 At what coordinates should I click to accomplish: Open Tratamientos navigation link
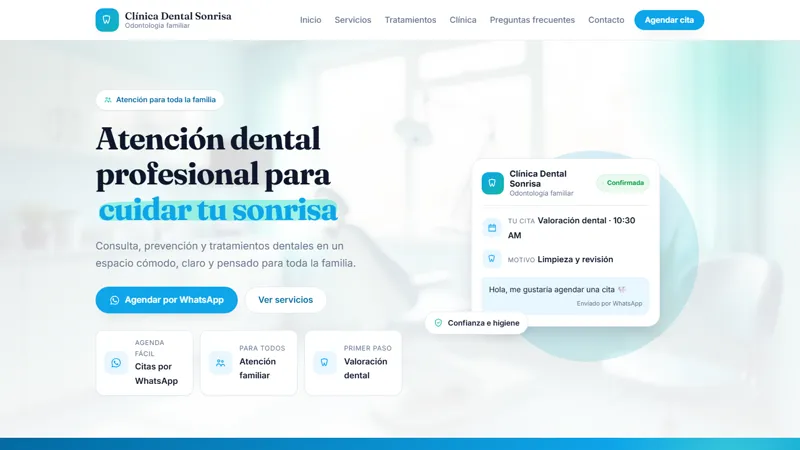coord(410,20)
